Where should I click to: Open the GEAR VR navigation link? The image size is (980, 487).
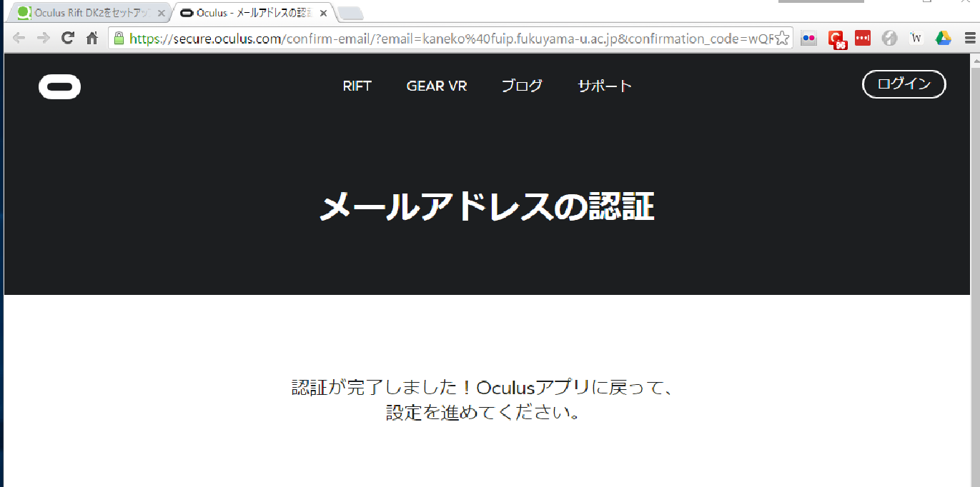(x=437, y=86)
